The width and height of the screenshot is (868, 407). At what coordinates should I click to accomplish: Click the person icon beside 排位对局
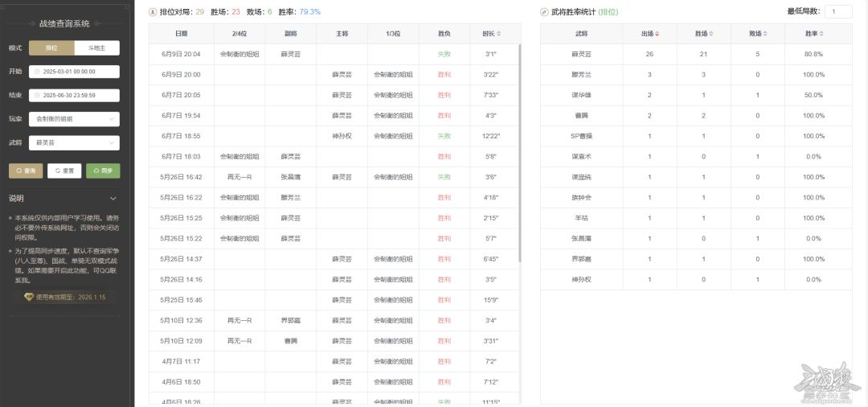(x=153, y=11)
